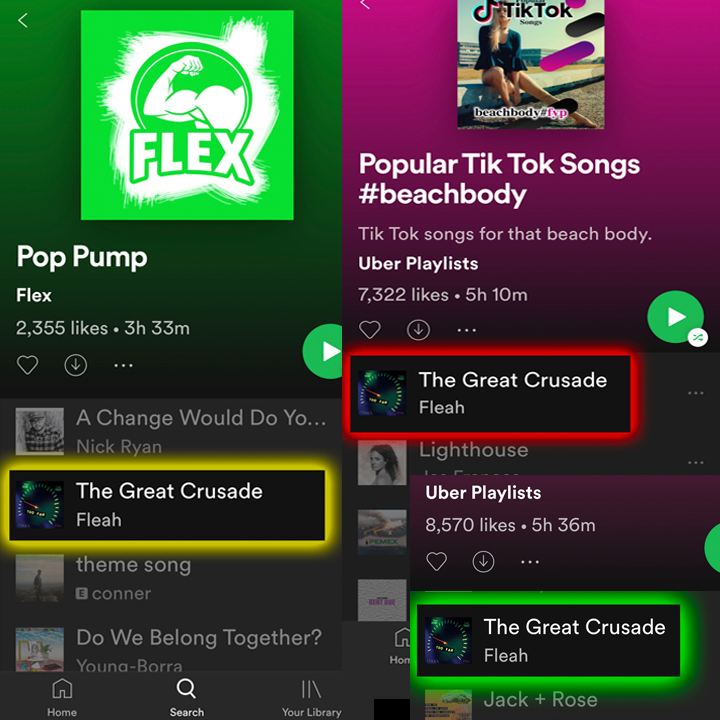Shuffle play the Tik Tok Songs playlist

click(x=675, y=317)
